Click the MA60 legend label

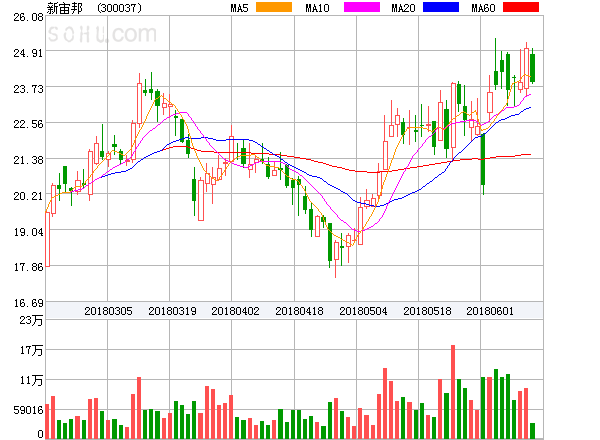pos(483,8)
